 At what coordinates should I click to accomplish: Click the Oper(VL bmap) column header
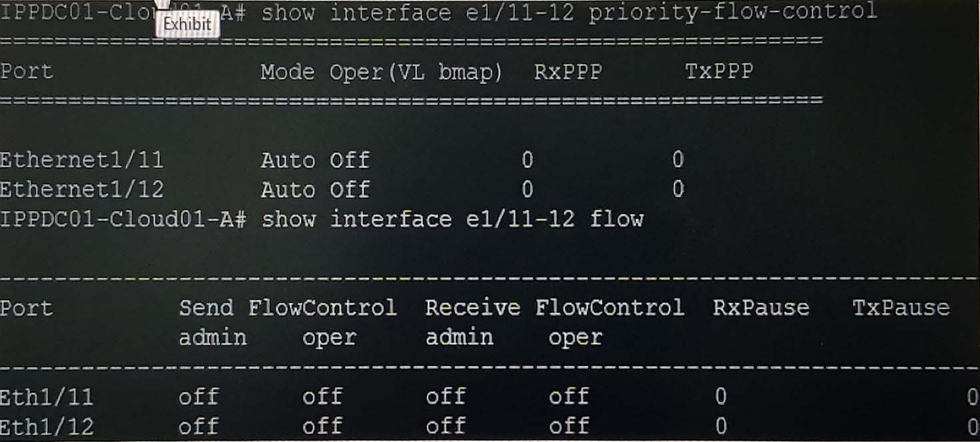pos(416,73)
